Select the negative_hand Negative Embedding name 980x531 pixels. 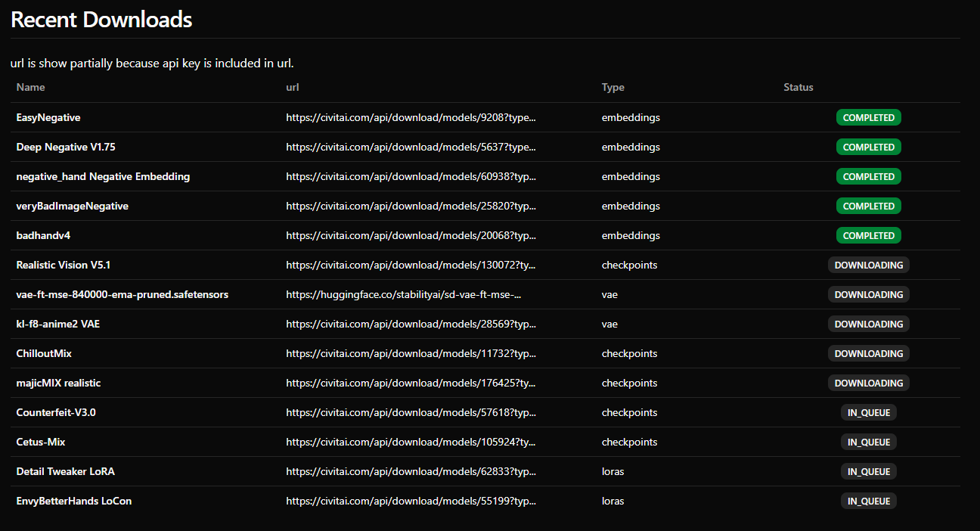pos(103,177)
